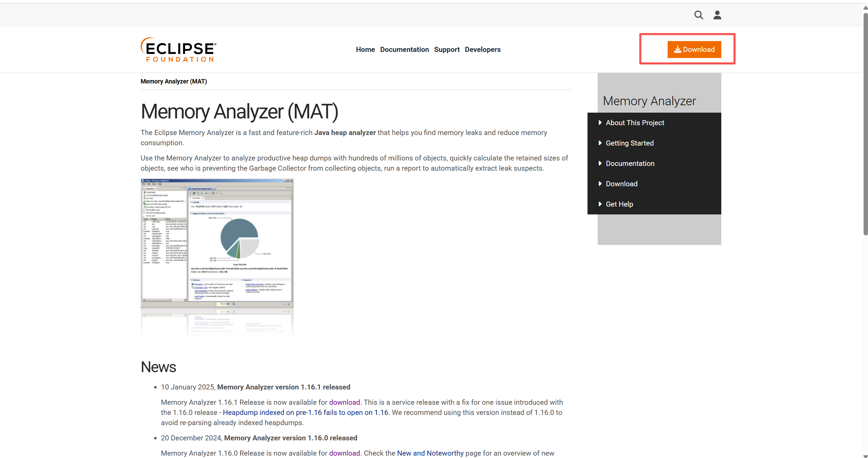Expand the Documentation sidebar arrow

click(600, 163)
